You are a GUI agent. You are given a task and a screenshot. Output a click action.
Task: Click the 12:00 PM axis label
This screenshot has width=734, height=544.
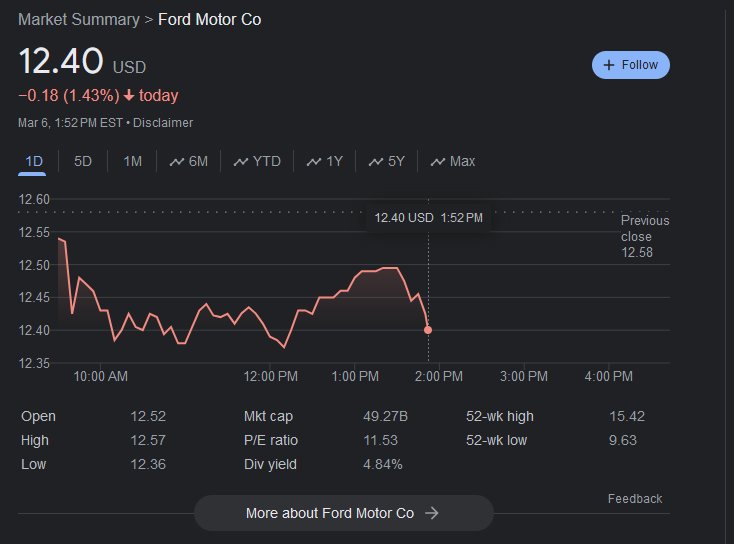click(271, 376)
